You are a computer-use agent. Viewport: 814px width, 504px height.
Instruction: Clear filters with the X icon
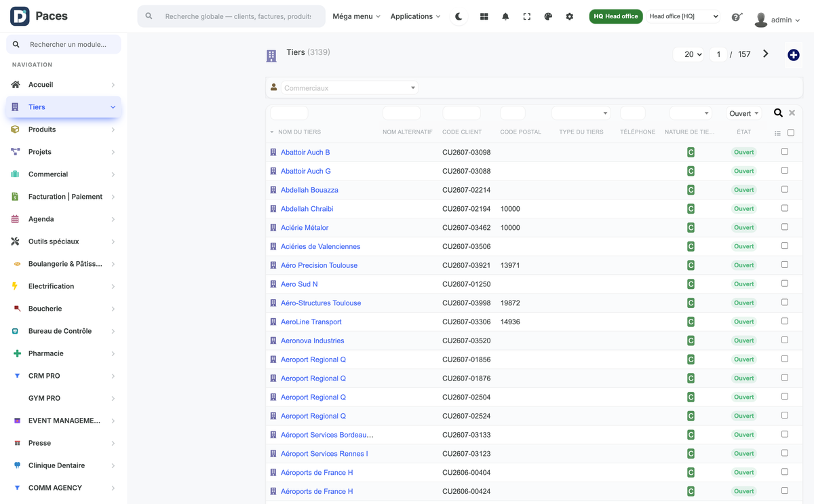coord(792,113)
